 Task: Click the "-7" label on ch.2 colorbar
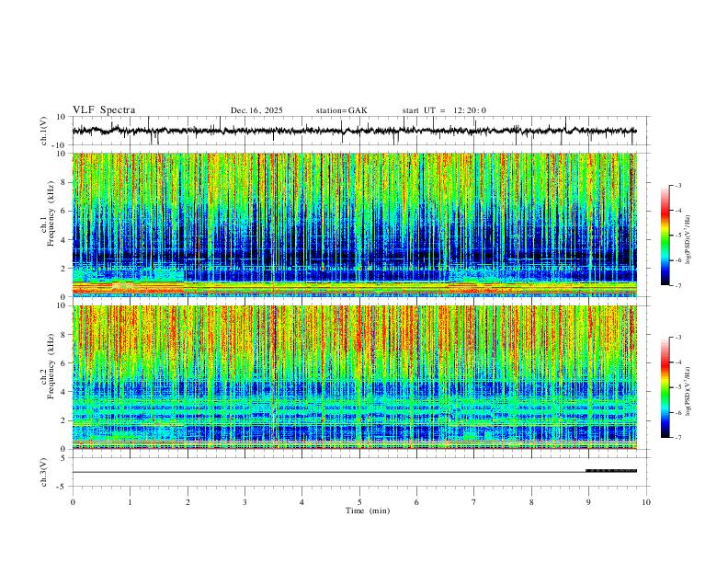[678, 438]
